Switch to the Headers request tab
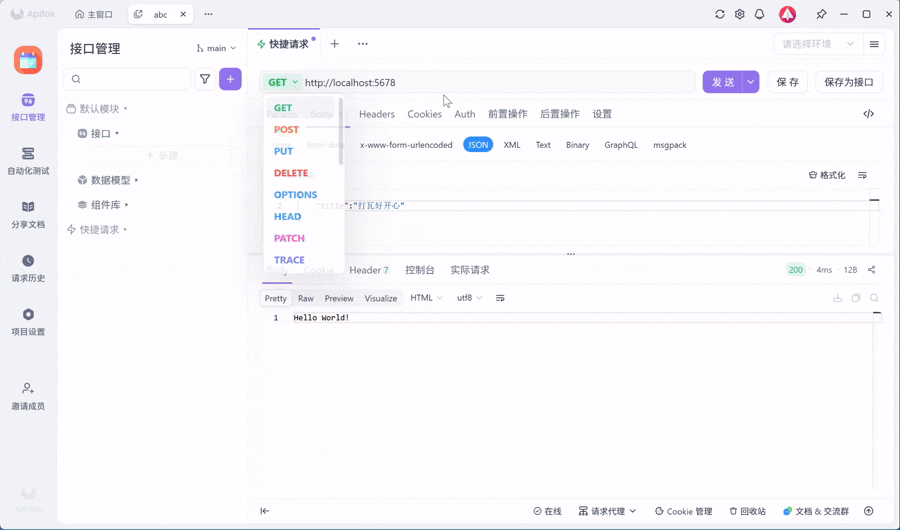The width and height of the screenshot is (900, 530). point(377,114)
